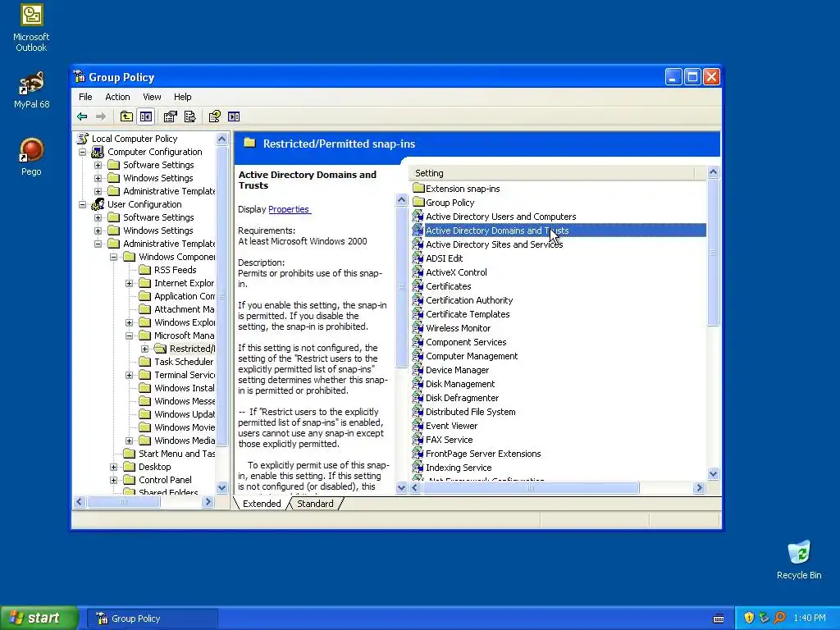Click the Up one level folder icon
840x630 pixels.
tap(126, 116)
